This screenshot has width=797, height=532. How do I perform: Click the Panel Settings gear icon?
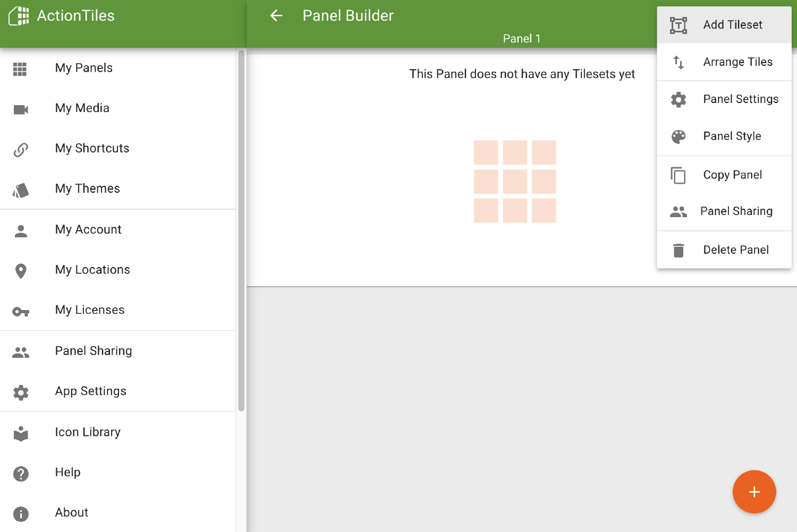[x=678, y=99]
